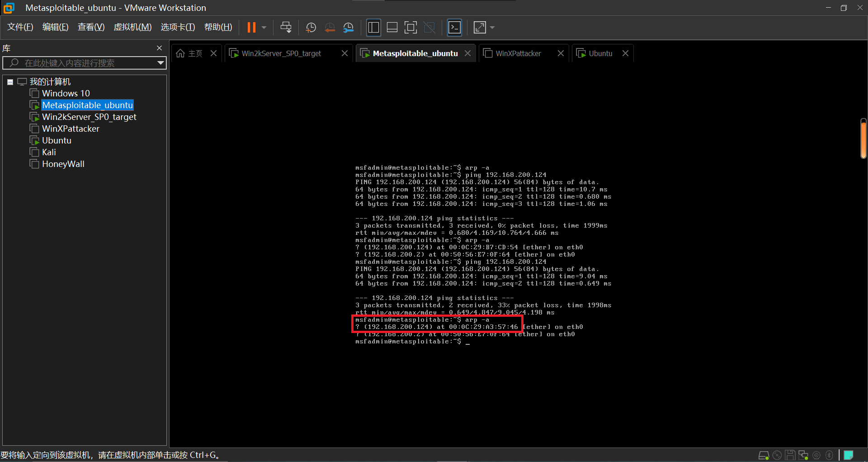This screenshot has width=868, height=462.
Task: Click the VMware Workstation title bar logo
Action: coord(9,8)
